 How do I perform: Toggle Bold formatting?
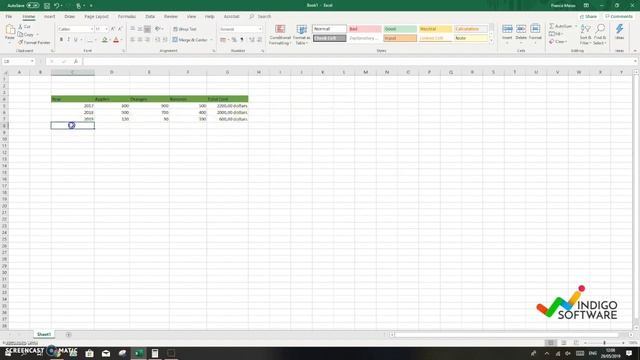61,40
